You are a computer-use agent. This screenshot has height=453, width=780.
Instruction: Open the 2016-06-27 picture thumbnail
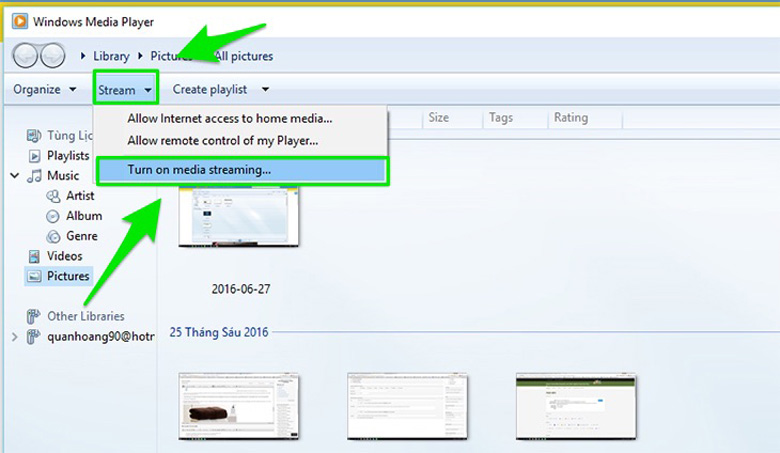pos(239,217)
